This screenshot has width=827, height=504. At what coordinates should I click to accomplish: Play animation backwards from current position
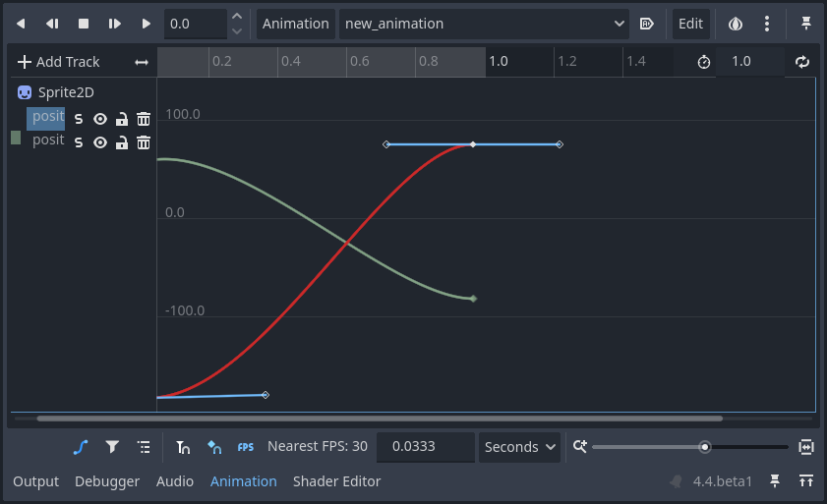click(x=21, y=24)
